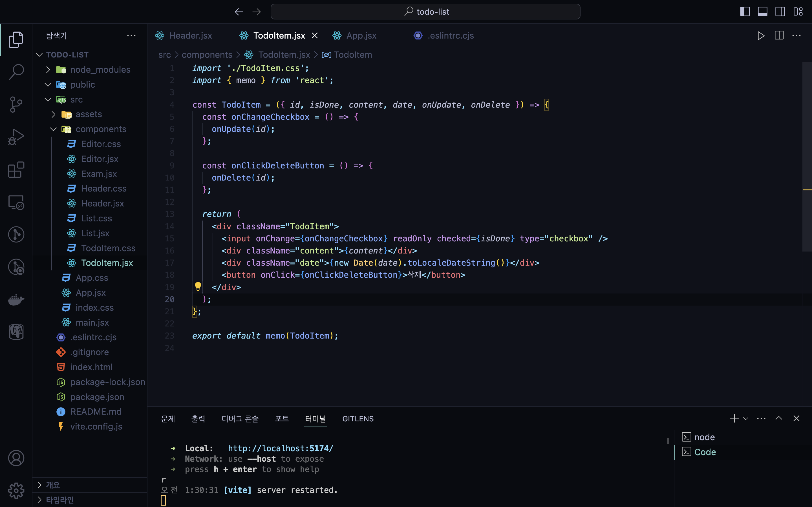Open the Source Control view
812x507 pixels.
pyautogui.click(x=16, y=104)
